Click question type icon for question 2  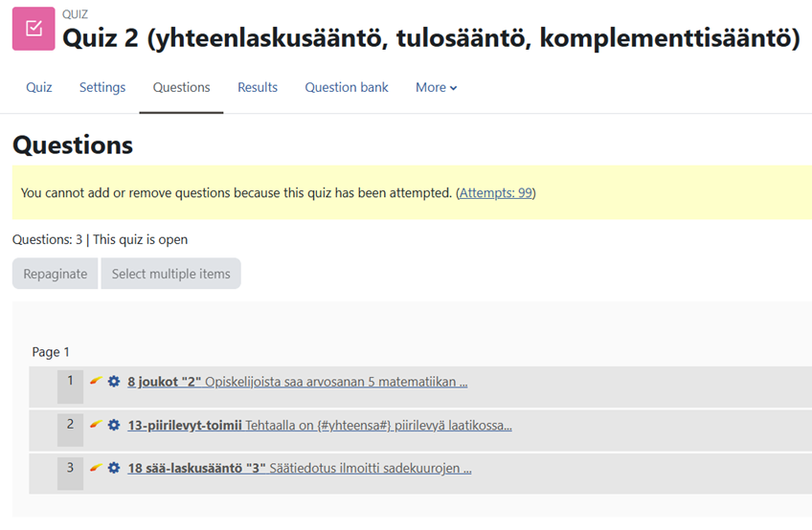pyautogui.click(x=96, y=425)
